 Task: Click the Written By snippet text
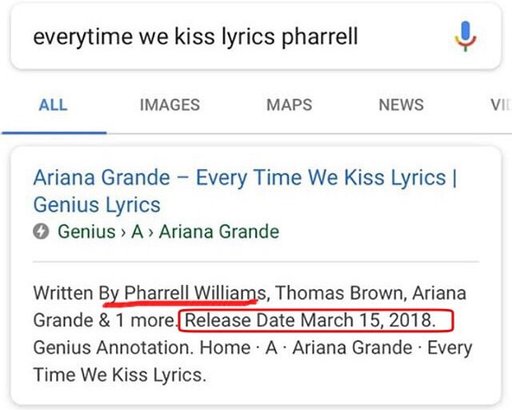76,293
